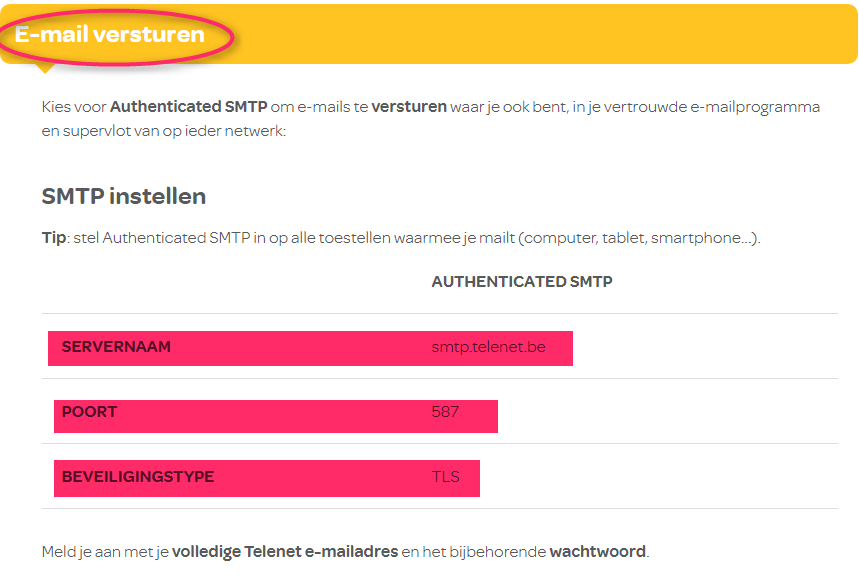This screenshot has height=582, width=859.
Task: Select the "SMTP instellen" heading
Action: coord(124,197)
